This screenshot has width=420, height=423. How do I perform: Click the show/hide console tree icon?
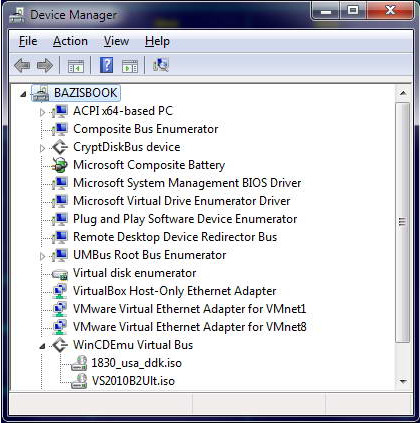point(76,66)
